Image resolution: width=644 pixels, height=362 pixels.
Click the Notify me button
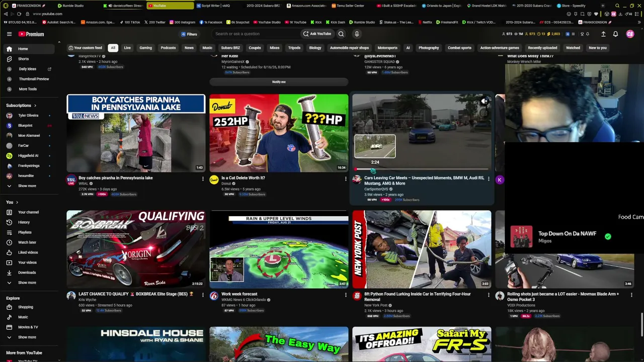point(279,82)
